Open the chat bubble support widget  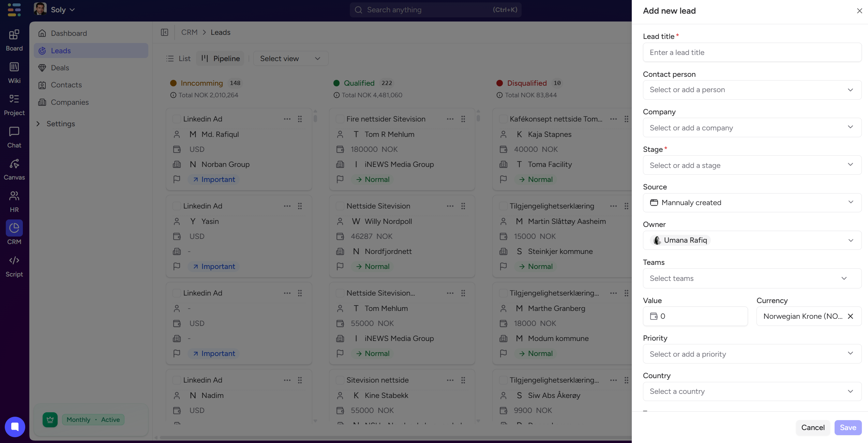tap(15, 427)
